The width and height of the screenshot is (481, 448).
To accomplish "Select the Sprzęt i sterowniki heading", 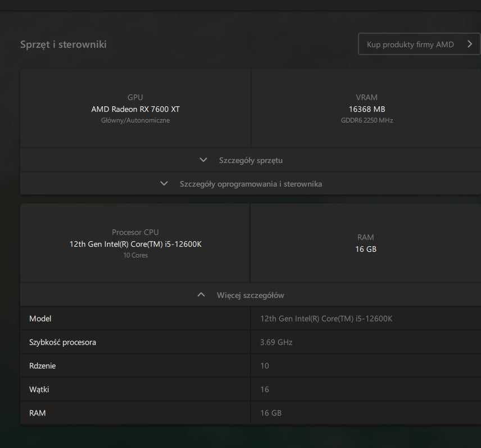I will (63, 44).
